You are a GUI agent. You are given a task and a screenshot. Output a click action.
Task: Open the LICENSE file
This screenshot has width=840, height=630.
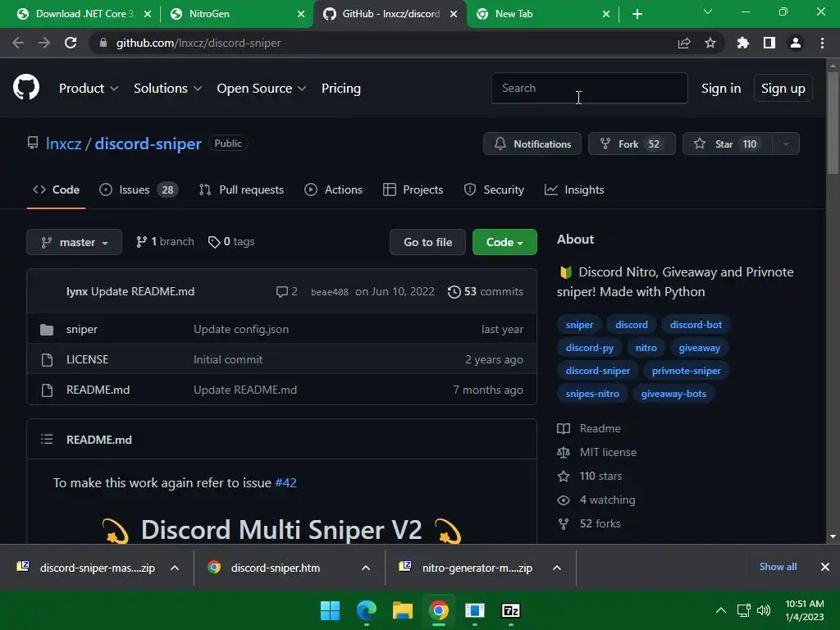click(87, 359)
